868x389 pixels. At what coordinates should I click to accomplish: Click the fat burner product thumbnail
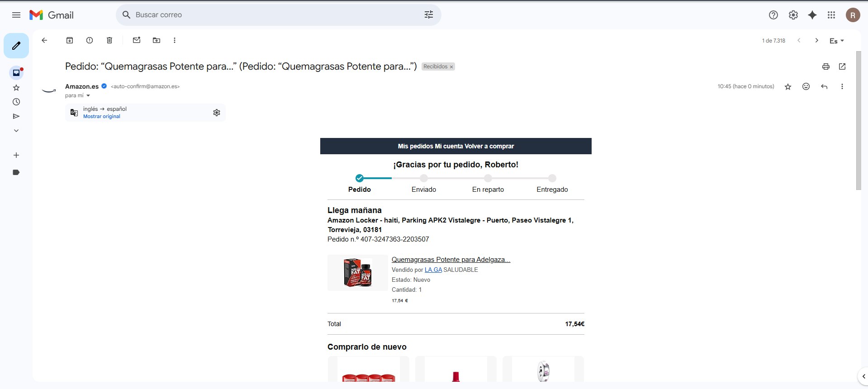[358, 273]
